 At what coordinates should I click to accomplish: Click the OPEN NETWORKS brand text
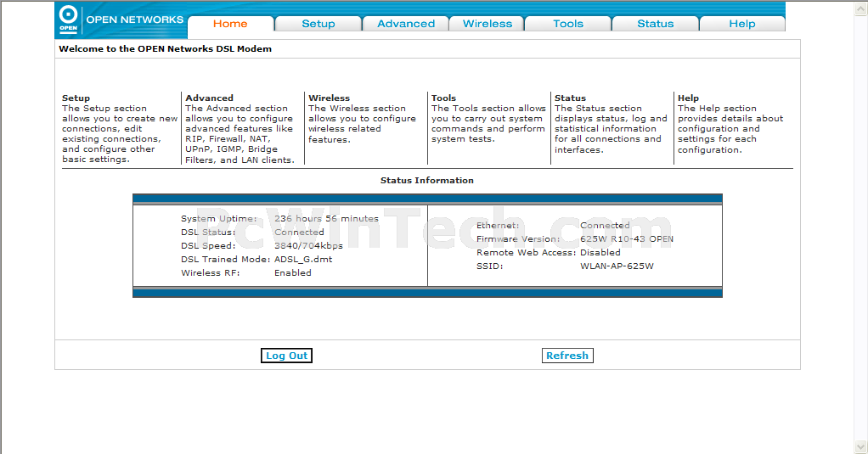point(134,20)
